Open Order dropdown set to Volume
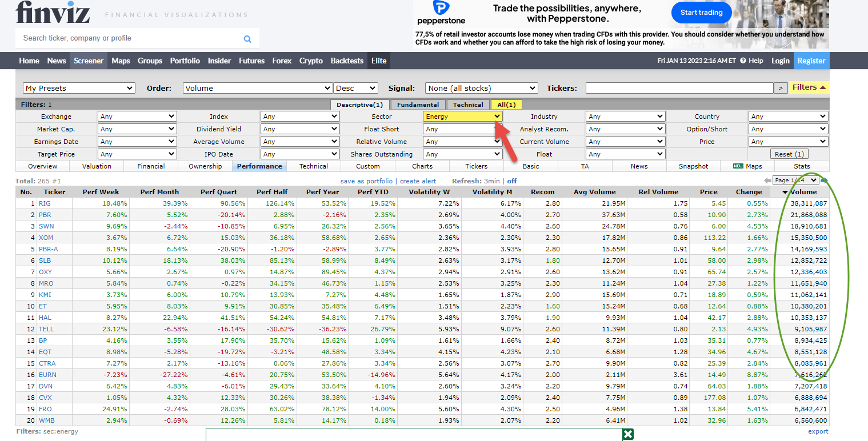Viewport: 868px width, 441px height. (258, 88)
